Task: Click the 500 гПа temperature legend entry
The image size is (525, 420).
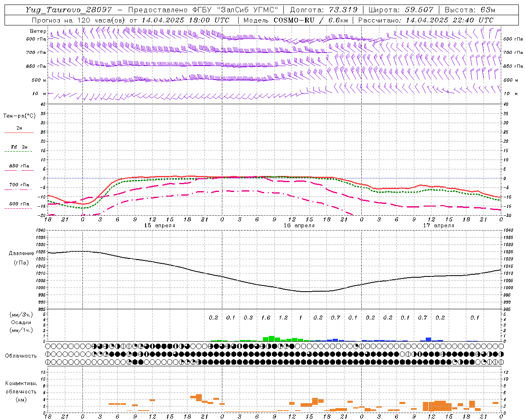Action: tap(19, 205)
